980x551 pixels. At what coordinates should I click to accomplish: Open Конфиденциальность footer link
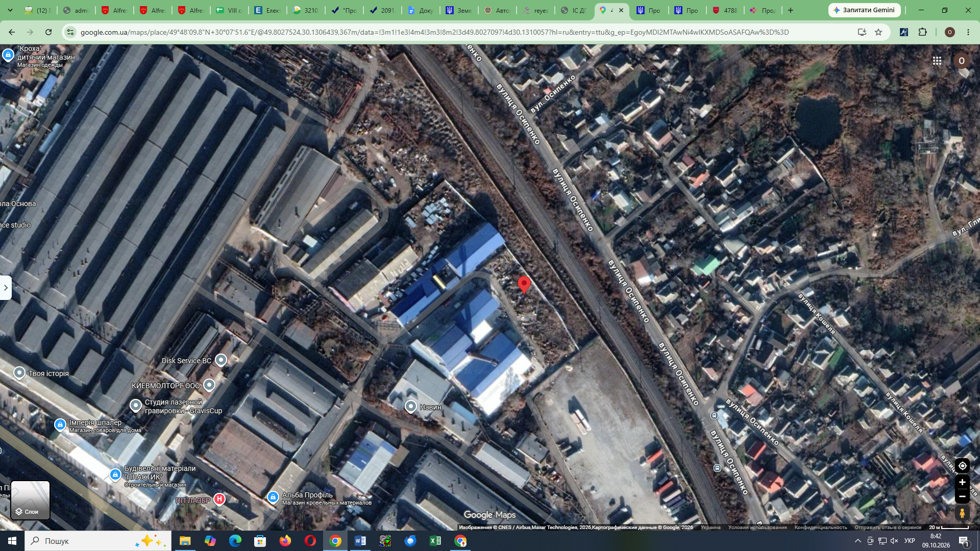821,528
